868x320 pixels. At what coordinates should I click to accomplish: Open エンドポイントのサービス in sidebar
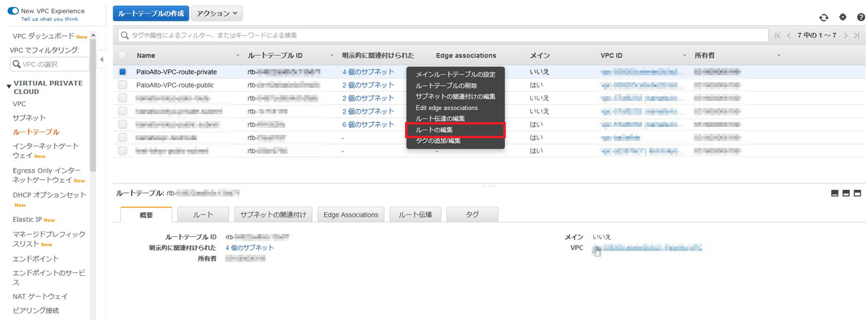click(x=48, y=277)
